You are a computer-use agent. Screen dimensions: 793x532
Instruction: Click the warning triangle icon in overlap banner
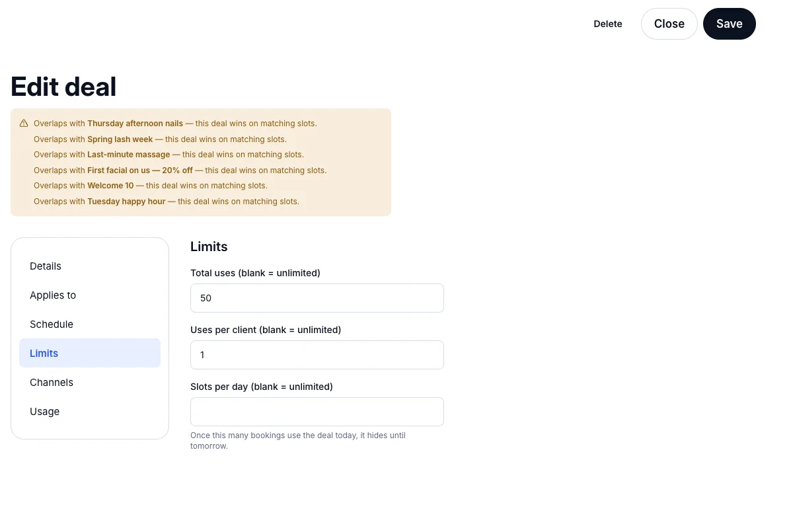coord(24,123)
